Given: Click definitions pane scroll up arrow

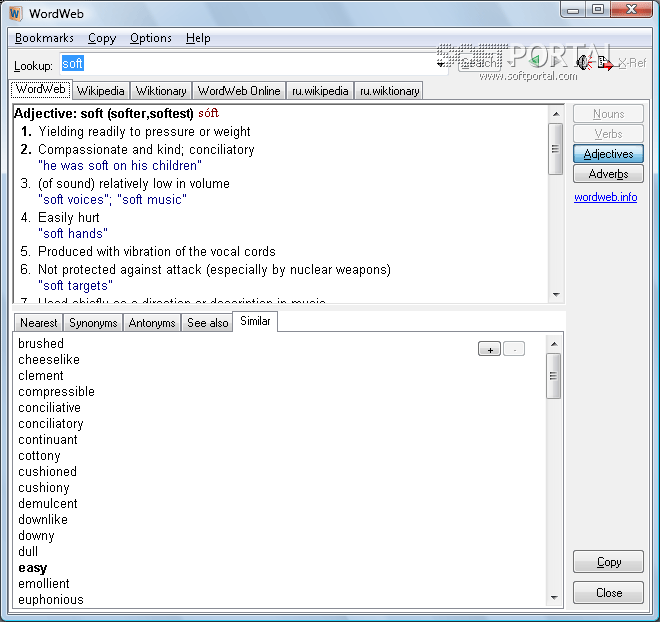Looking at the screenshot, I should [x=556, y=114].
